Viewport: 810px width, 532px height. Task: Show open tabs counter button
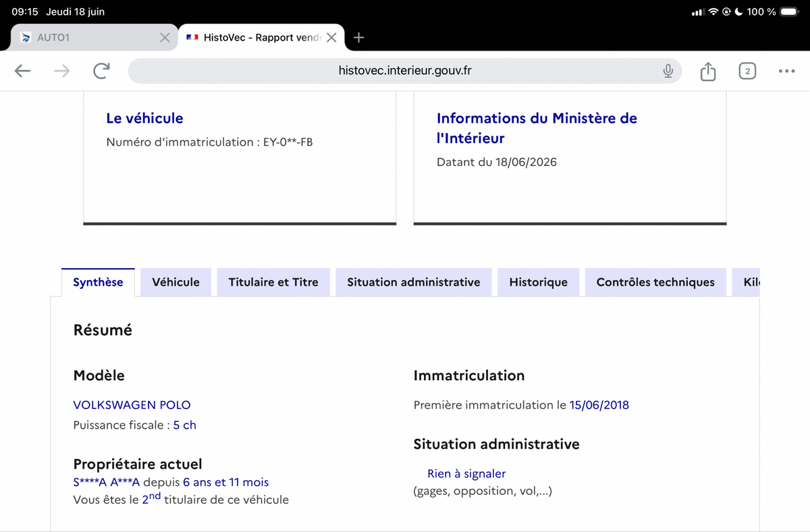pos(747,71)
